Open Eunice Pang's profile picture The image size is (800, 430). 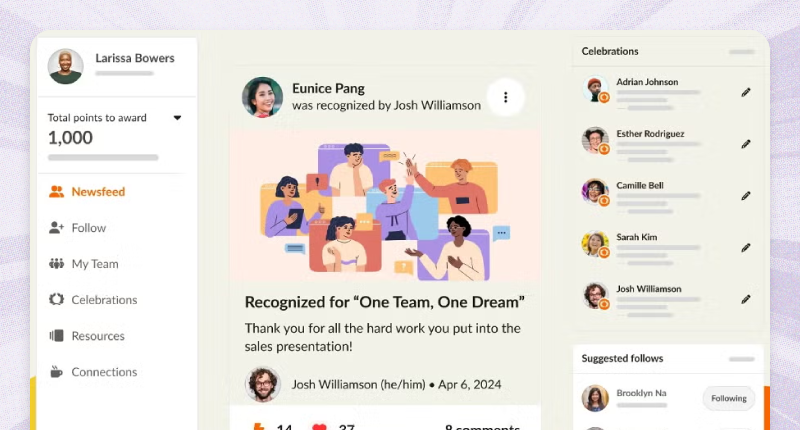262,97
